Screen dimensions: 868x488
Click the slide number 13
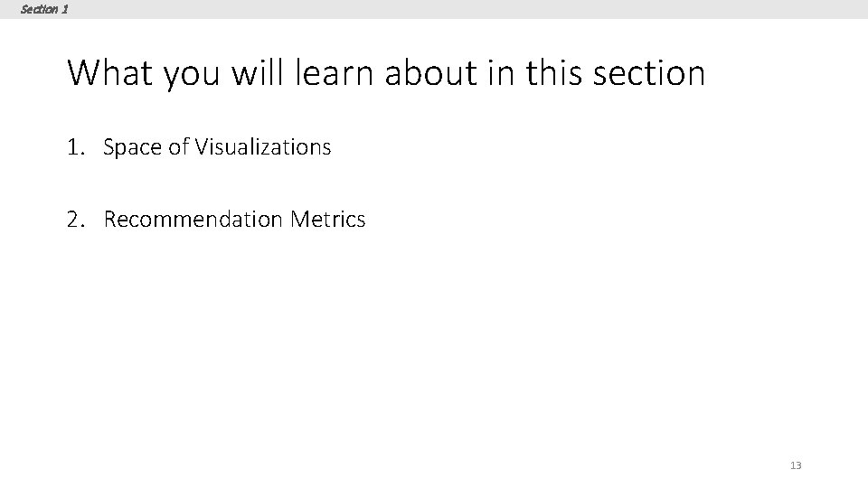click(796, 465)
